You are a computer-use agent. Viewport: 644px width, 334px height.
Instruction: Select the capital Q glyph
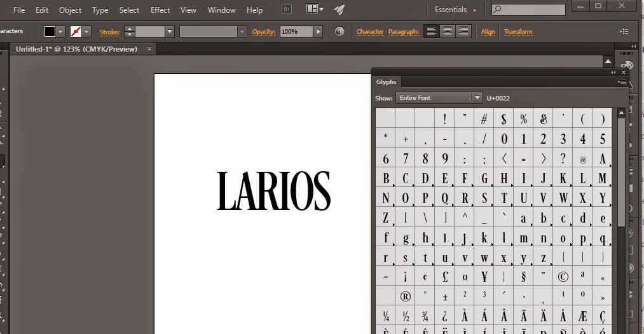tap(444, 198)
